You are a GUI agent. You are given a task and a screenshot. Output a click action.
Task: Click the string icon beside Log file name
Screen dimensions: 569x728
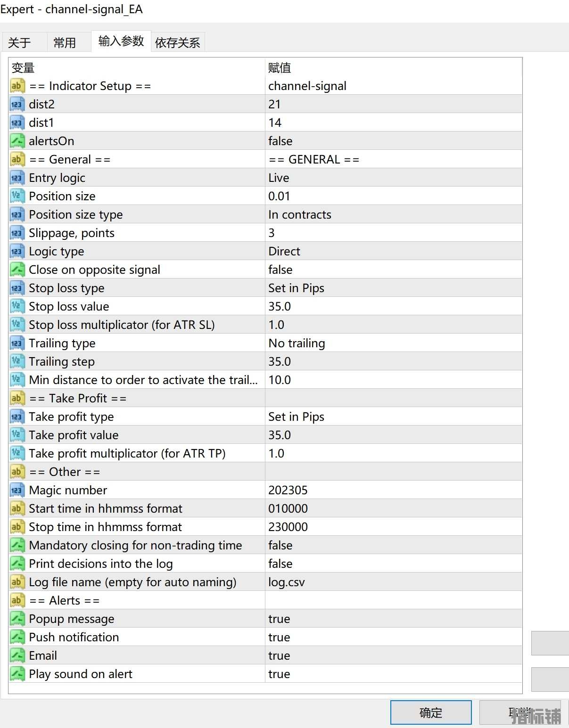tap(16, 582)
